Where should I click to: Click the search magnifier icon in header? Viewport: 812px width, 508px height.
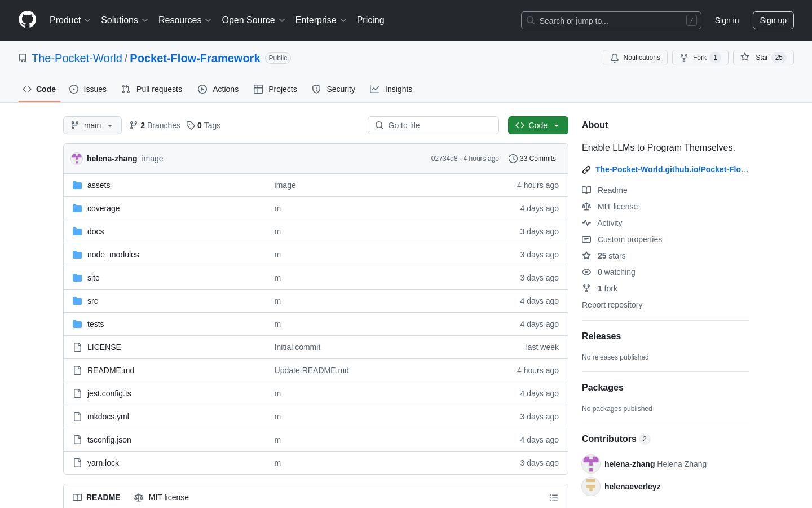[x=531, y=20]
